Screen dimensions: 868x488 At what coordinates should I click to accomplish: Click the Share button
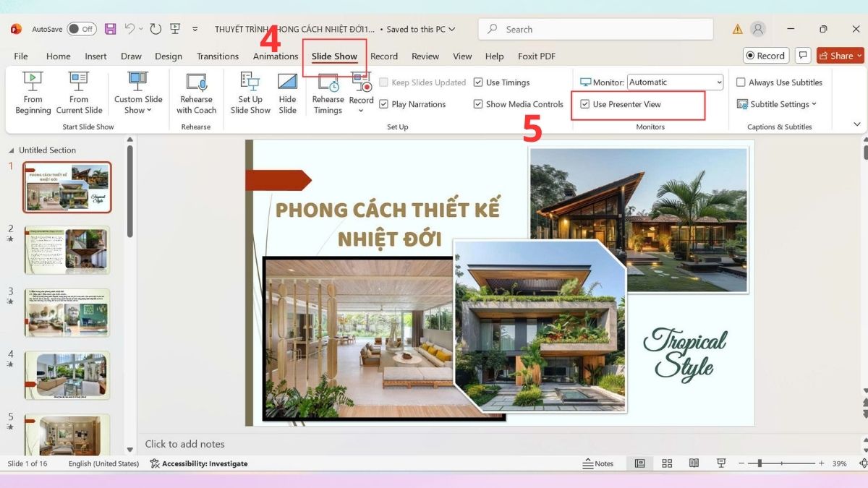(x=841, y=56)
